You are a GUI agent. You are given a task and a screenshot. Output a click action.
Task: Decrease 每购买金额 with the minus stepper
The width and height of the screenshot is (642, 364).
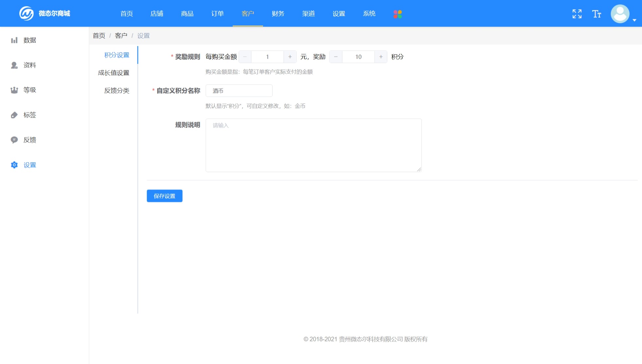tap(245, 57)
